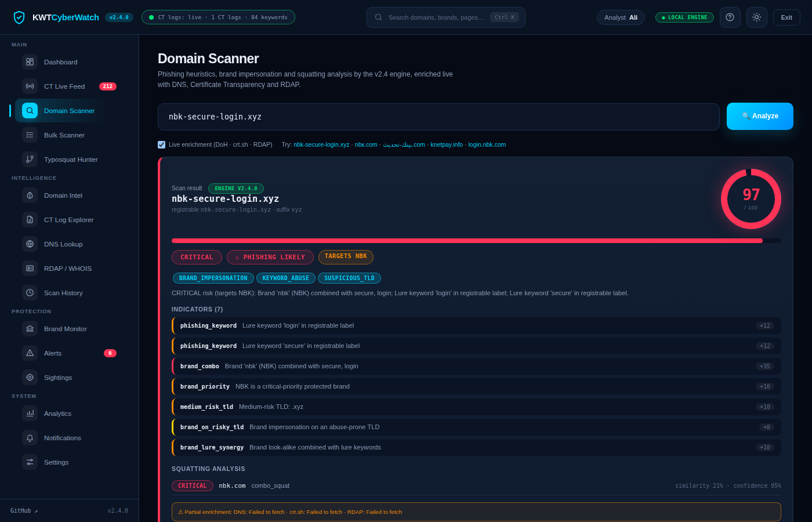Select the brand_on_risky_tld indicator row

point(476,427)
